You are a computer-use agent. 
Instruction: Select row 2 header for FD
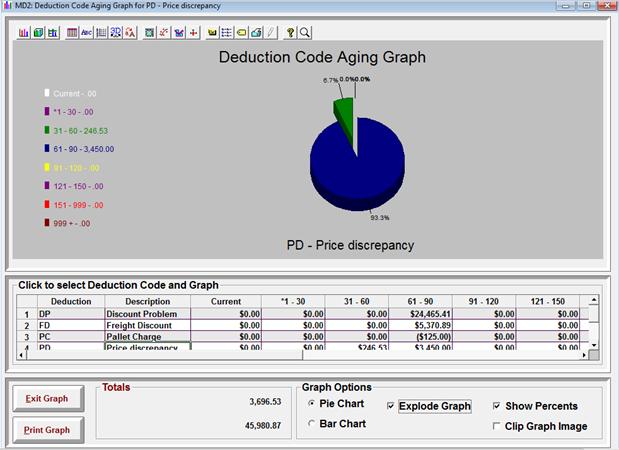[27, 326]
